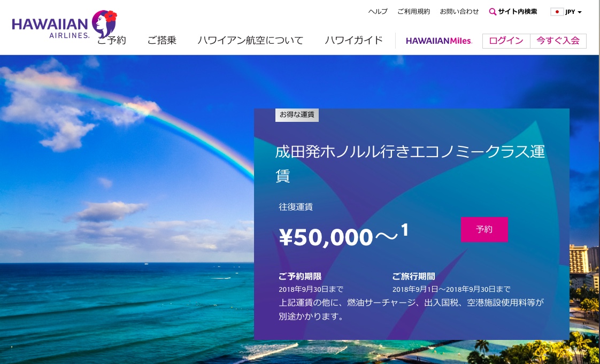
Task: Click the Japan flag icon
Action: coord(557,12)
